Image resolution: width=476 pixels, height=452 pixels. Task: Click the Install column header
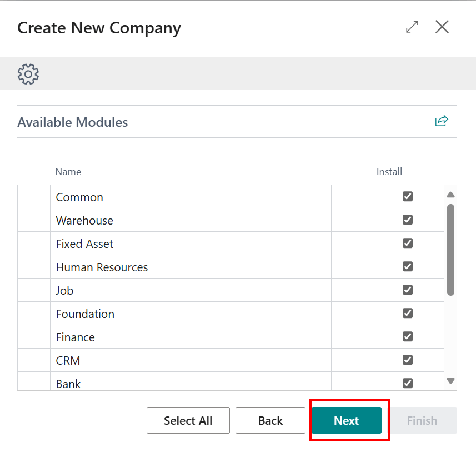[x=389, y=172]
